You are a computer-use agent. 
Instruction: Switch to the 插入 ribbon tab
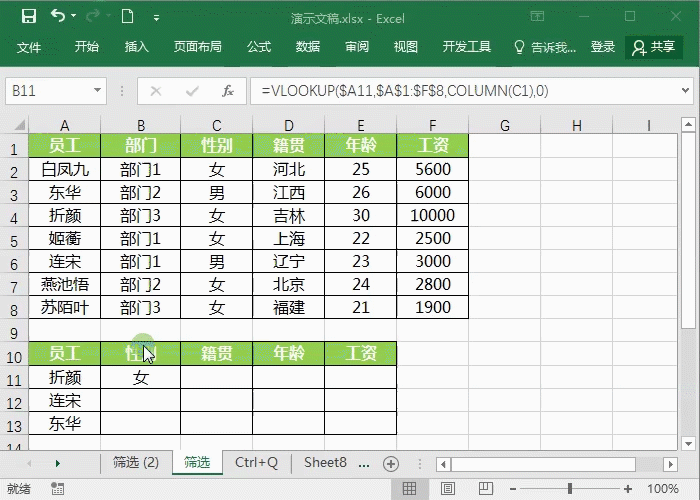[137, 47]
